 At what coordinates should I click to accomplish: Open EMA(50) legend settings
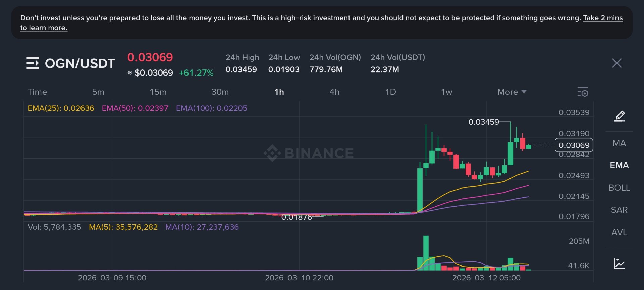point(135,108)
